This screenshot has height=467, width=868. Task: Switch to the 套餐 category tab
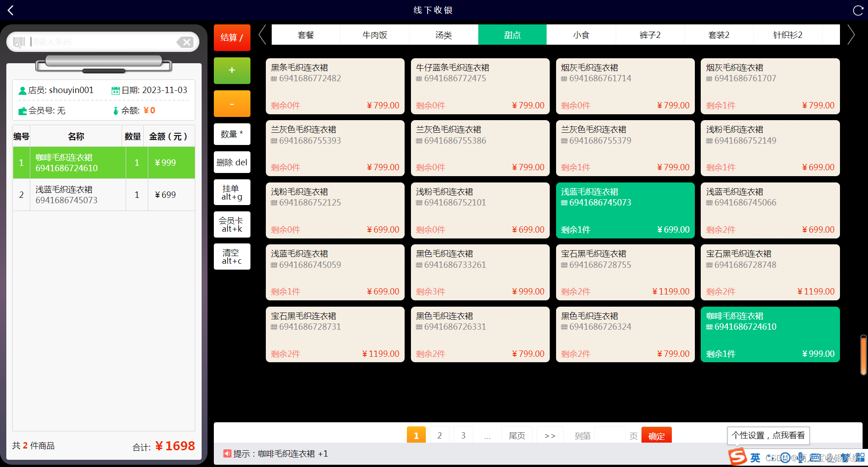pos(306,35)
